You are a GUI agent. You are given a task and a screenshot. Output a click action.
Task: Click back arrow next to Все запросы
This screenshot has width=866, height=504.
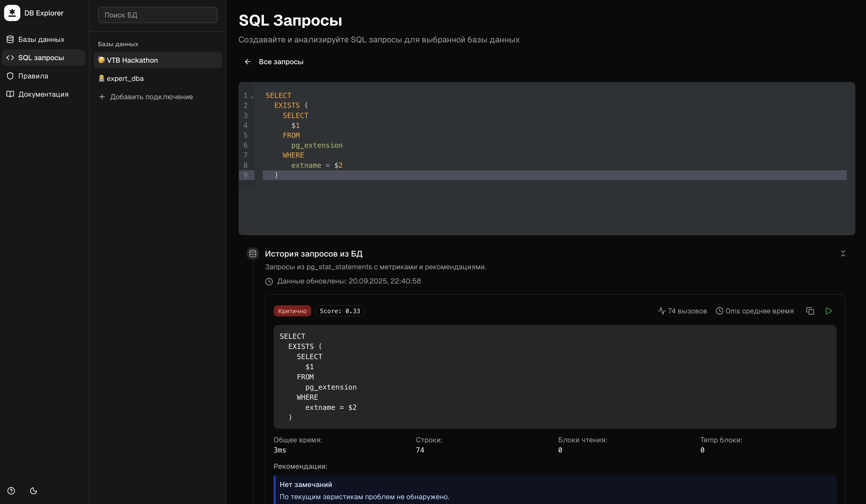(247, 62)
